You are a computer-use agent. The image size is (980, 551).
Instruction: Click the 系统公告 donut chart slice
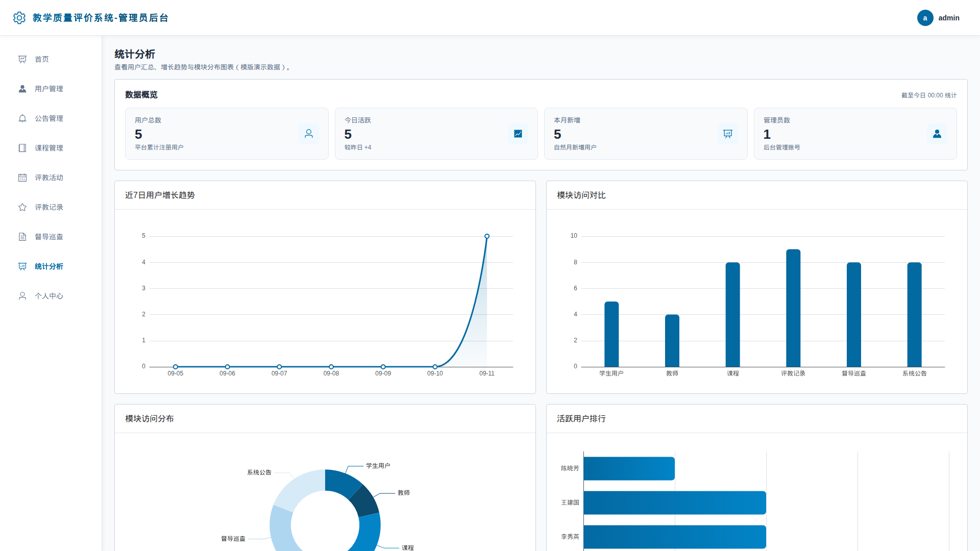(302, 488)
